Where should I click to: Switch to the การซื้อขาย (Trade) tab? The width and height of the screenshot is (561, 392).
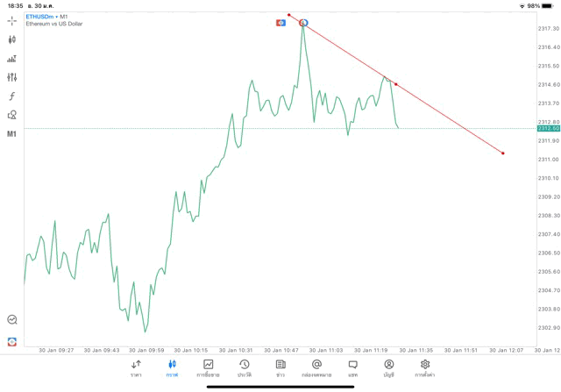(x=209, y=367)
